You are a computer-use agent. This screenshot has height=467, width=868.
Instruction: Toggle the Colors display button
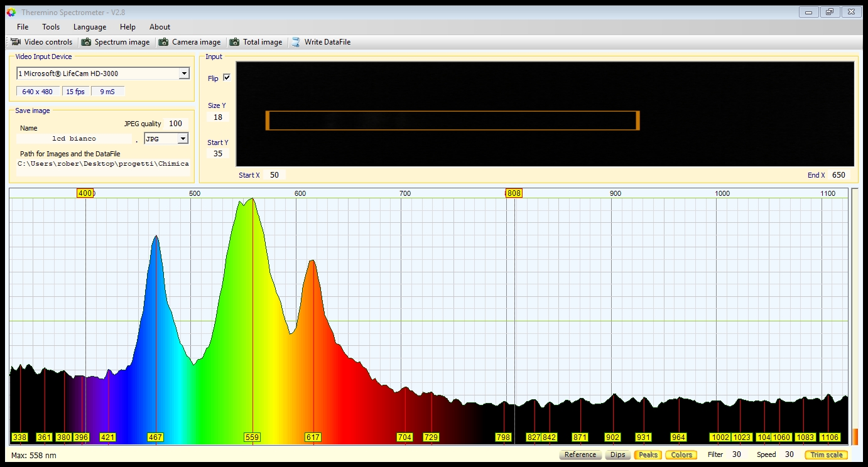pyautogui.click(x=681, y=455)
